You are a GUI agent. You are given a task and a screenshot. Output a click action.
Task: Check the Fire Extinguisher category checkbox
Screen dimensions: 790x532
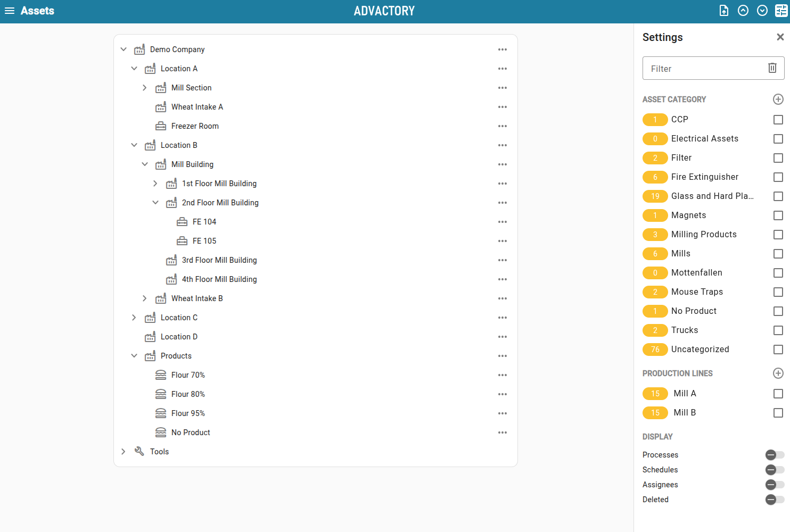778,177
